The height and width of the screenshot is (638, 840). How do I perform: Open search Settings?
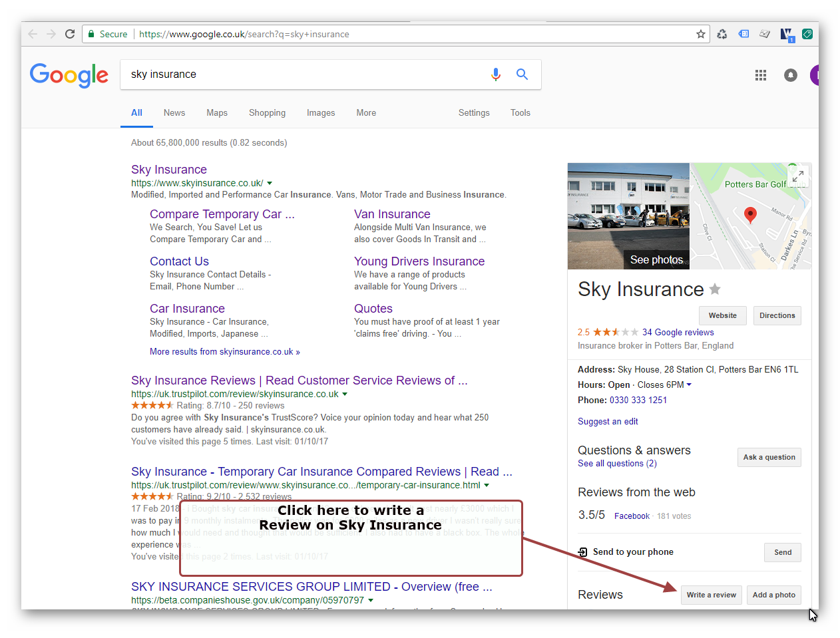474,113
